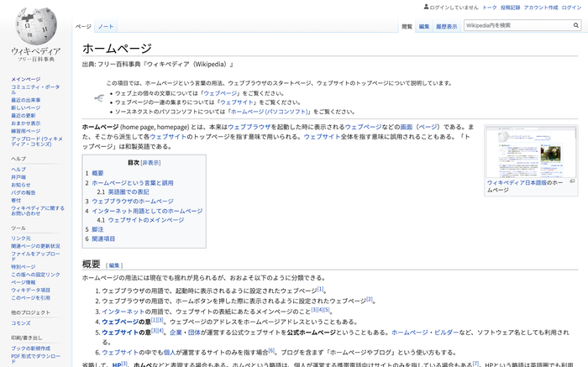Click PDF 形式でダウンロード link
Screen dimensions: 588x367
click(35, 359)
